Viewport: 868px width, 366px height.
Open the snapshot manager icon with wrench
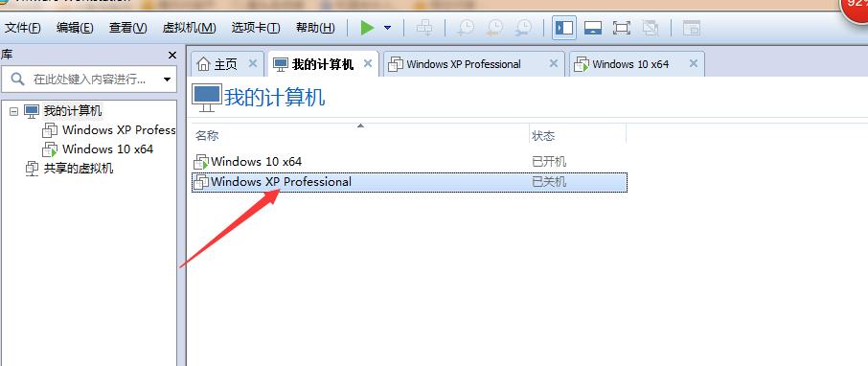[523, 28]
